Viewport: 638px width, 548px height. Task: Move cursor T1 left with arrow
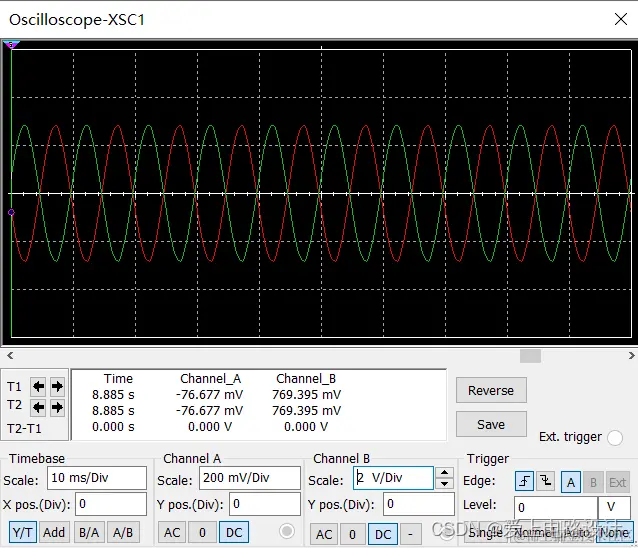[x=38, y=386]
